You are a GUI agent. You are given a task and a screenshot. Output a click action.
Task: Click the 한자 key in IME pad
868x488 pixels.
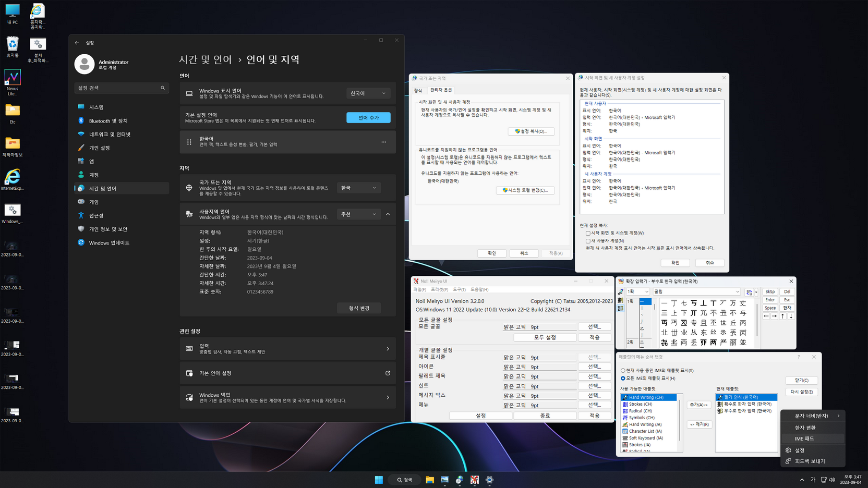click(x=787, y=308)
